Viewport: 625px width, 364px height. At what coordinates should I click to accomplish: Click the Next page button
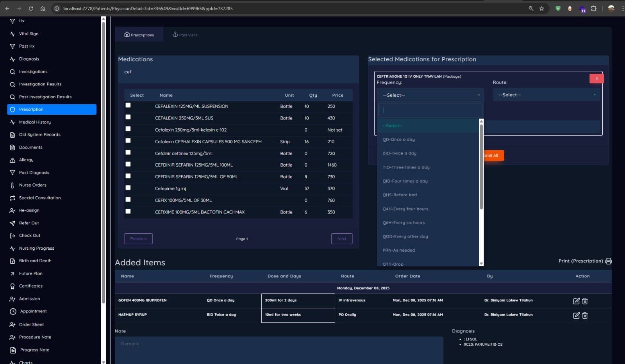[342, 239]
